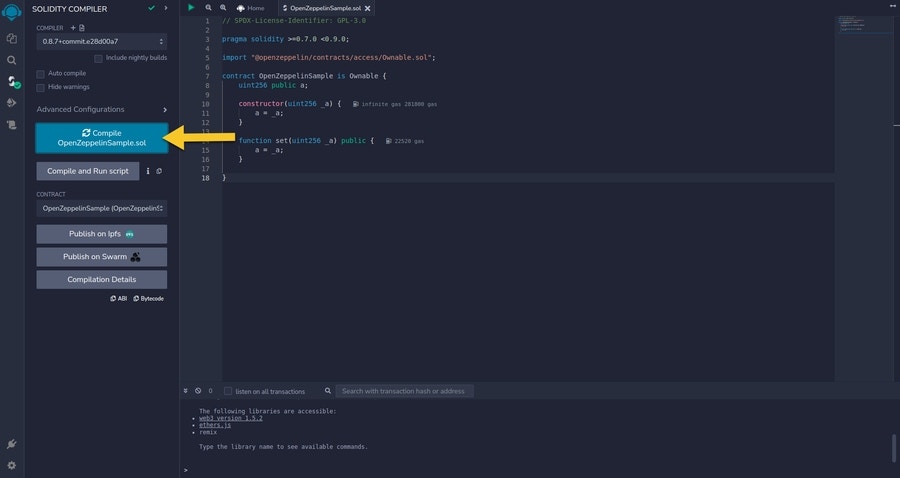Click Publish on Swarm button
Screen dimensions: 900x478
(102, 257)
